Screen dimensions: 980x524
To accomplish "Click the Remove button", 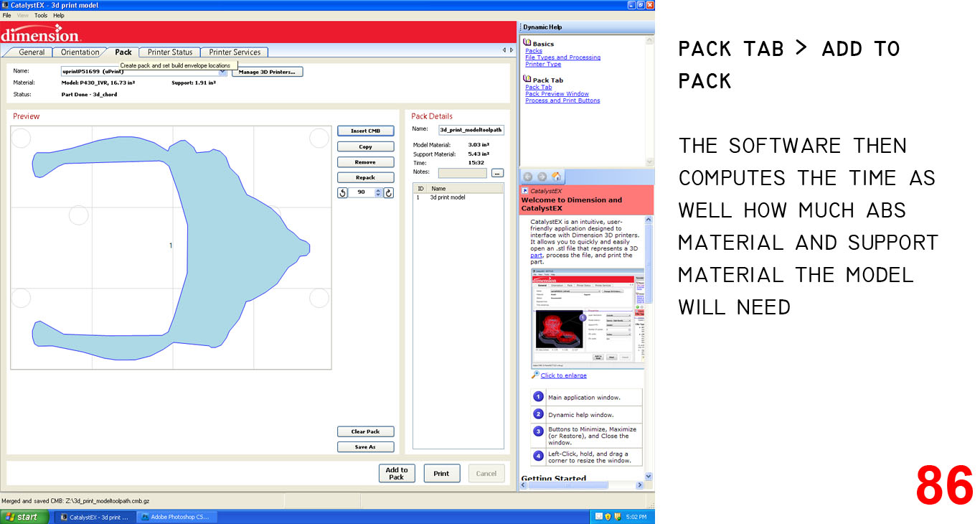I will point(366,162).
